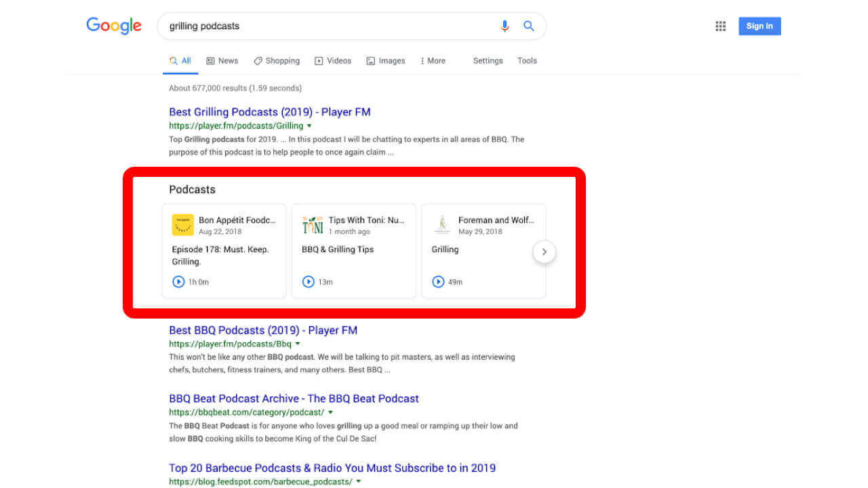Viewport: 868px width, 488px height.
Task: Open the More search categories menu
Action: [433, 61]
